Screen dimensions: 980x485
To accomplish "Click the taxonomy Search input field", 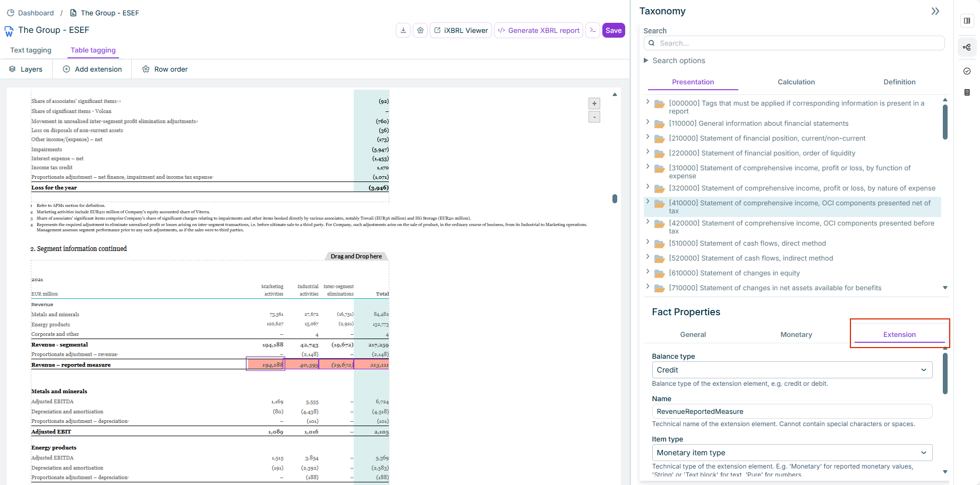I will (794, 43).
